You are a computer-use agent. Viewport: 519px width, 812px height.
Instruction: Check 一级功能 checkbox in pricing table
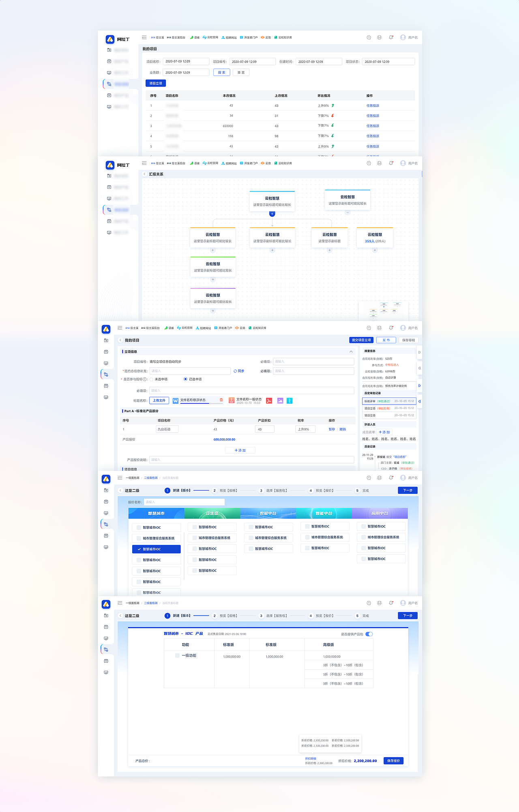177,655
